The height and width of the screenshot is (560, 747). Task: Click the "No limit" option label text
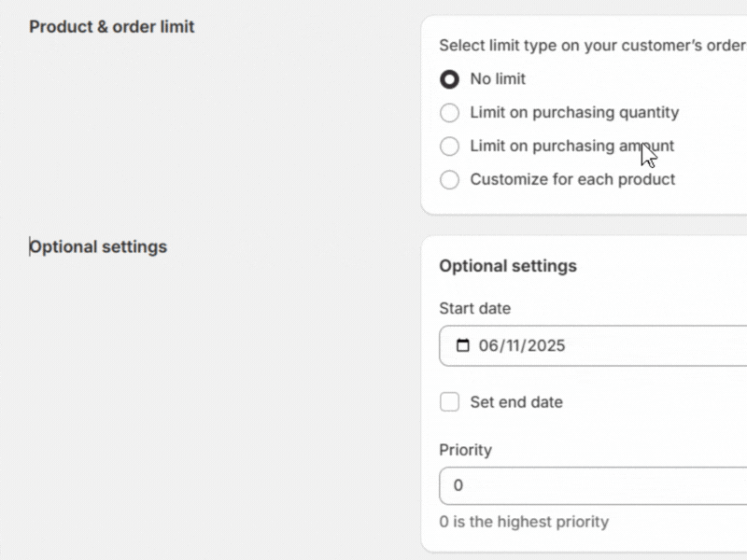tap(497, 79)
